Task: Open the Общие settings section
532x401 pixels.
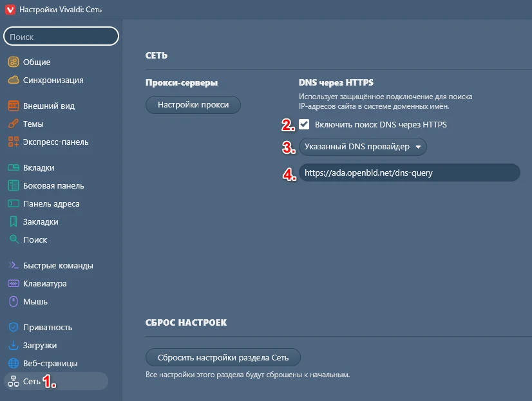Action: click(37, 62)
